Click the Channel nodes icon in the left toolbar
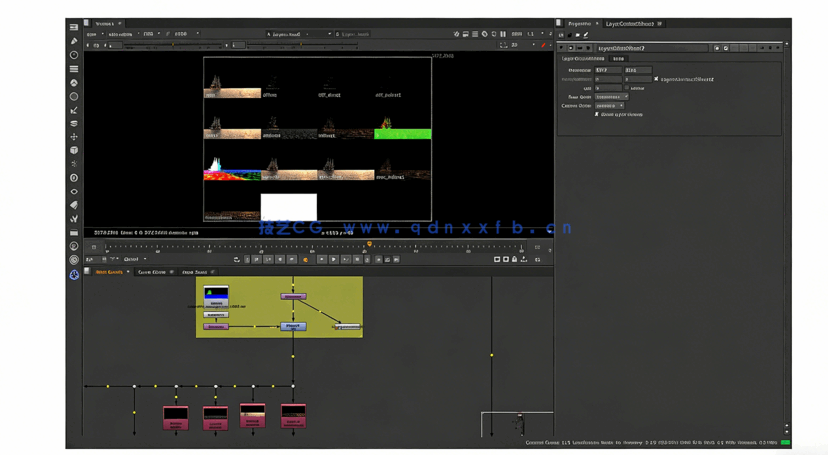Viewport: 828px width, 455px height. tap(74, 70)
